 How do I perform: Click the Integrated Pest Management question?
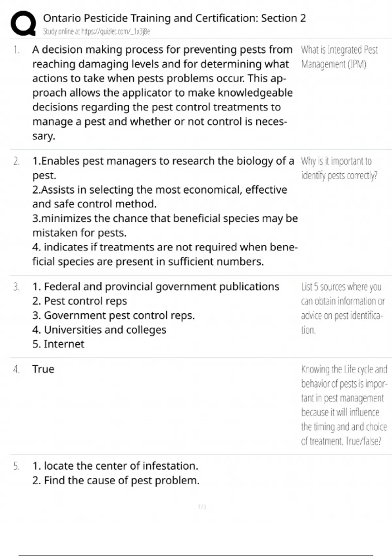point(339,57)
